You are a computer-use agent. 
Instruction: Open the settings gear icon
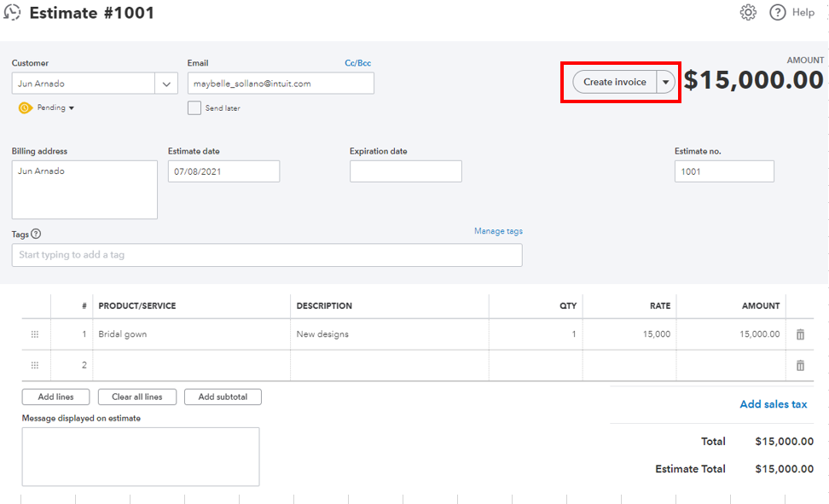point(748,13)
